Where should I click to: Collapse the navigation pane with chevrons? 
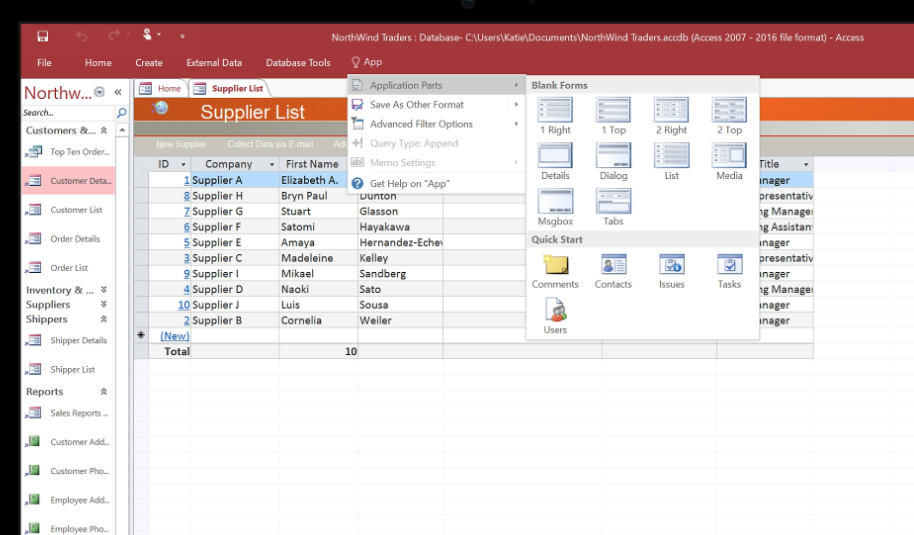pos(118,92)
